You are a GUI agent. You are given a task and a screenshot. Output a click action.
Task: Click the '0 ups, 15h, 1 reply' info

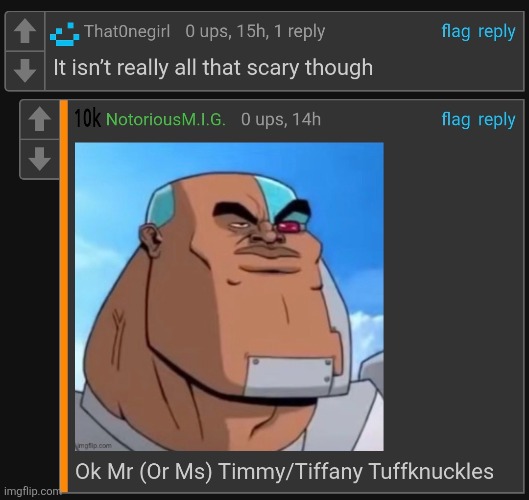click(x=255, y=31)
